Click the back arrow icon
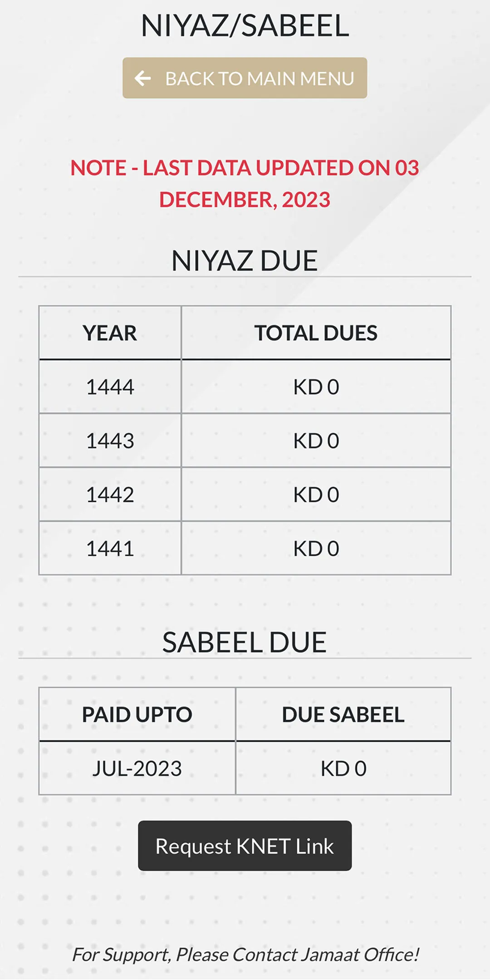The height and width of the screenshot is (980, 490). [x=142, y=78]
